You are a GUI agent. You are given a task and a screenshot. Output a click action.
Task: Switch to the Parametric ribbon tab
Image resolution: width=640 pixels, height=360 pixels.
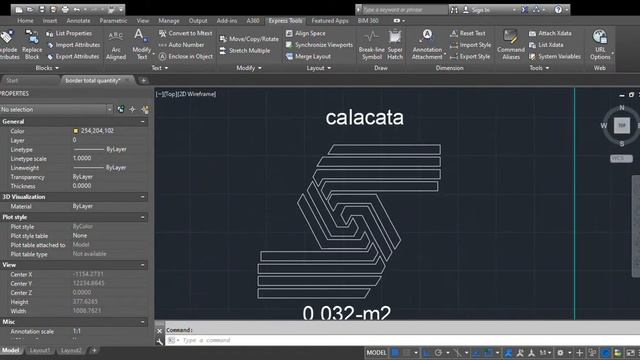(113, 20)
